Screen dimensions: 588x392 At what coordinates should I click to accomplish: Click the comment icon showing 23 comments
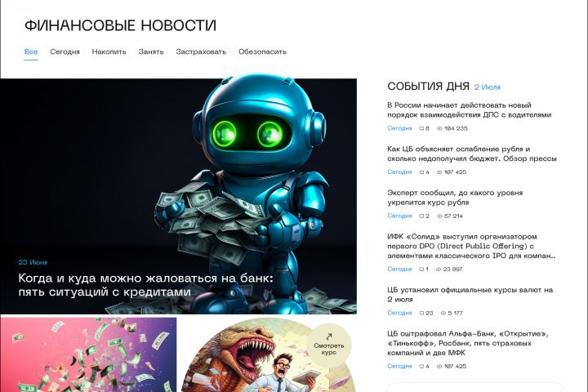[x=421, y=313]
